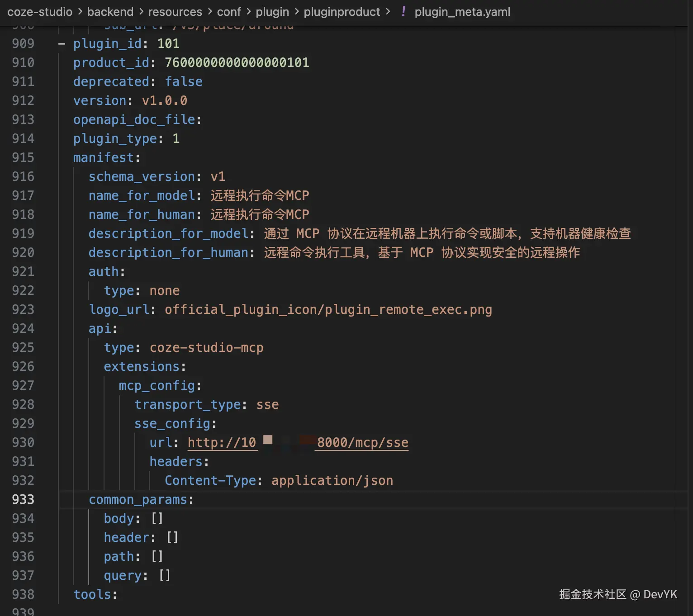Click the auth key on line 921
This screenshot has width=693, height=616.
[104, 271]
